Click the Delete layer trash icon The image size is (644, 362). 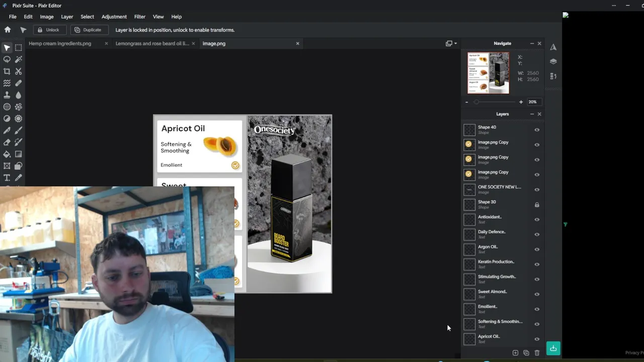[537, 353]
